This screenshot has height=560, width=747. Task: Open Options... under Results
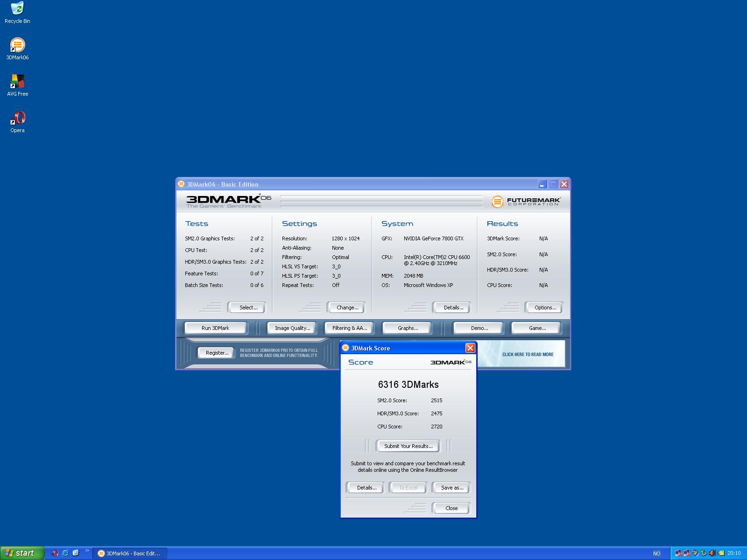tap(543, 308)
